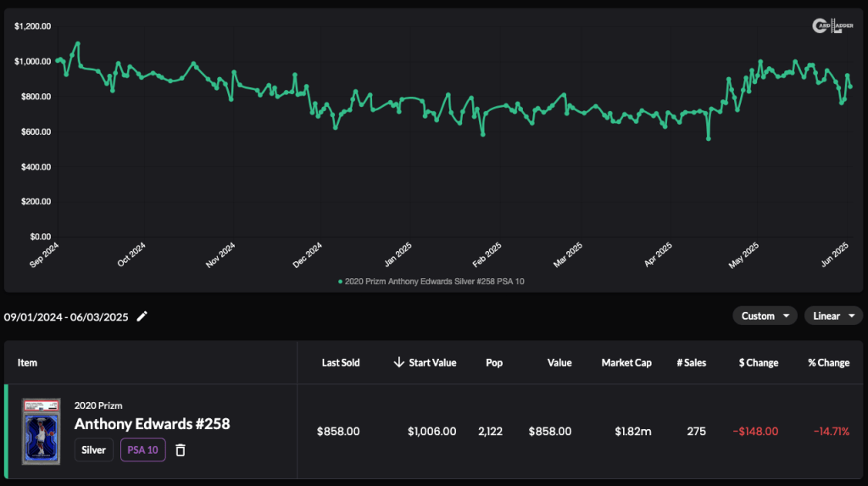Click the date range 09/01/2024 - 06/03/2025
Image resolution: width=868 pixels, height=486 pixels.
pos(66,317)
